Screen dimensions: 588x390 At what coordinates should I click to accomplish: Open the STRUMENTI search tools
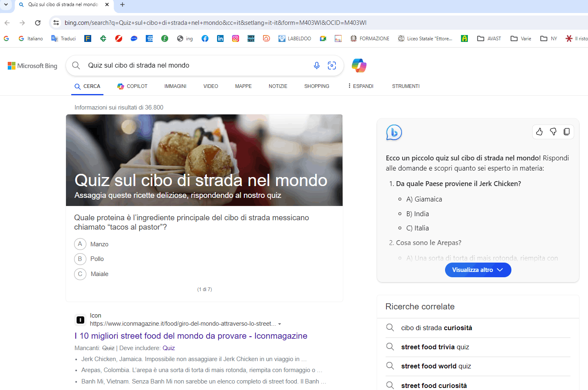[x=406, y=86]
